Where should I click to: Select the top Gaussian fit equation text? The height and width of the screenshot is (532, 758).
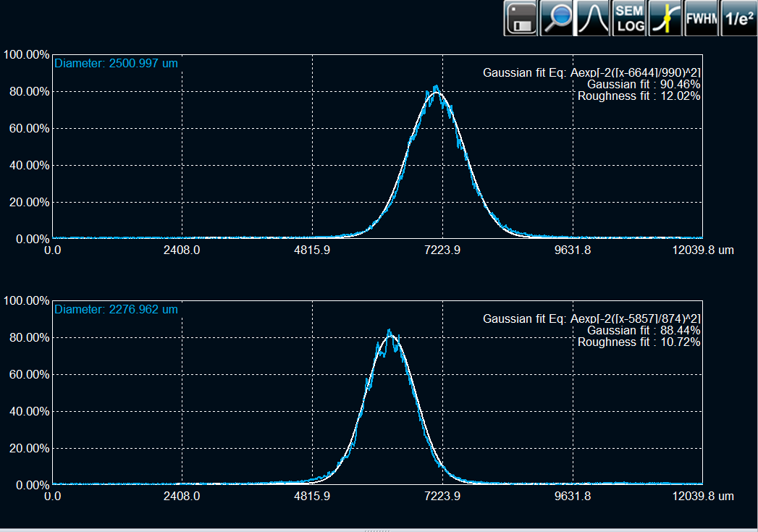coord(591,72)
